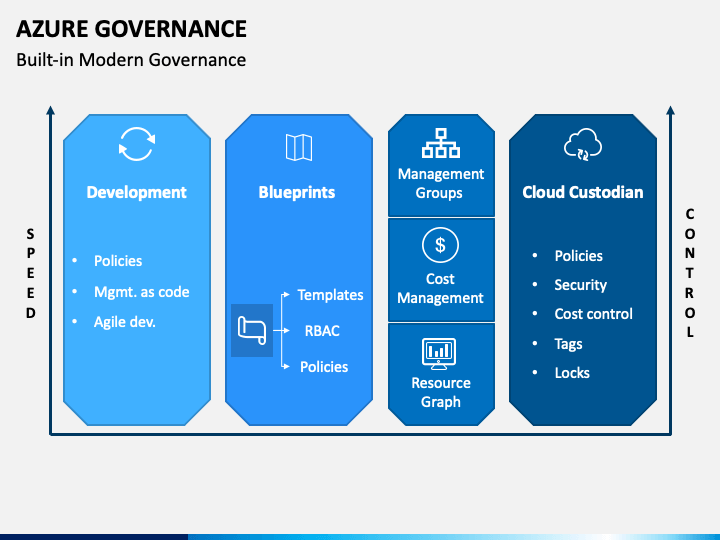The width and height of the screenshot is (720, 540).
Task: Click Policies bullet under Development
Action: pos(118,261)
